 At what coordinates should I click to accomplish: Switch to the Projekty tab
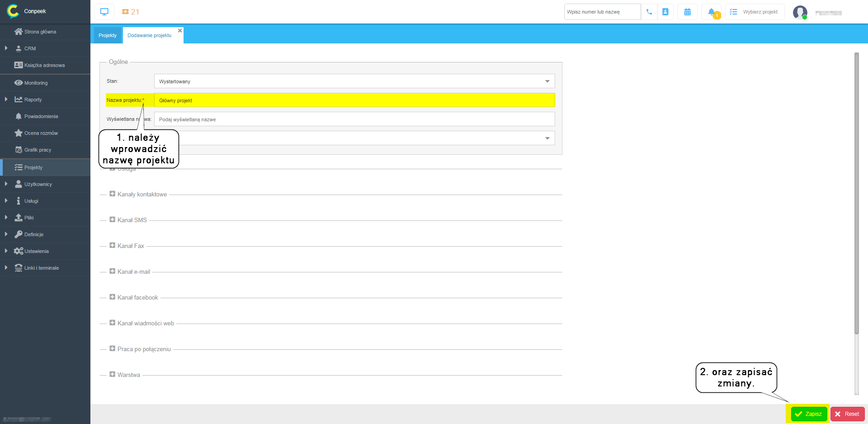(x=108, y=35)
